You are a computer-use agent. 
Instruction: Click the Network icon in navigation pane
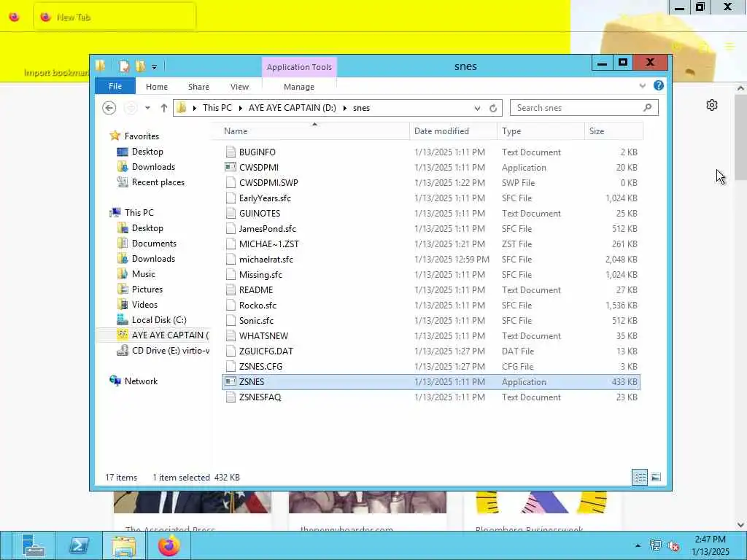pyautogui.click(x=115, y=381)
